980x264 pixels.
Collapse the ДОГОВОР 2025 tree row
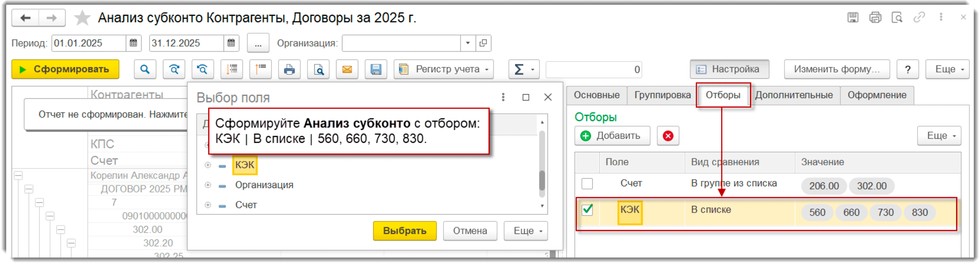click(29, 189)
